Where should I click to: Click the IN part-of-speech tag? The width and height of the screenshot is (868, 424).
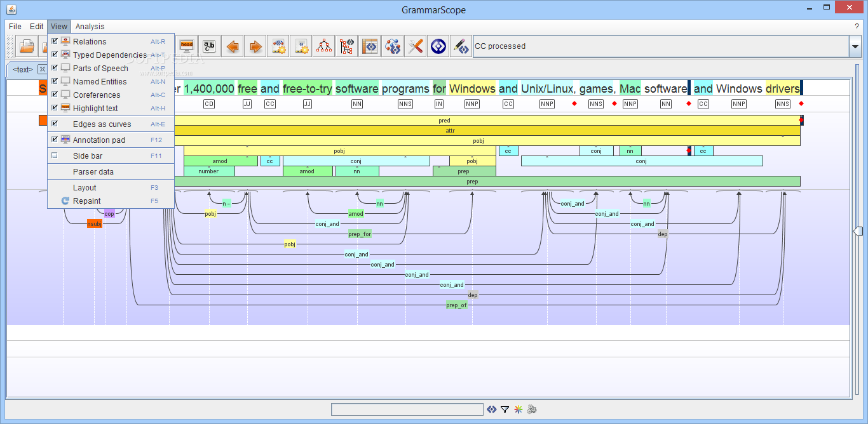pyautogui.click(x=439, y=103)
